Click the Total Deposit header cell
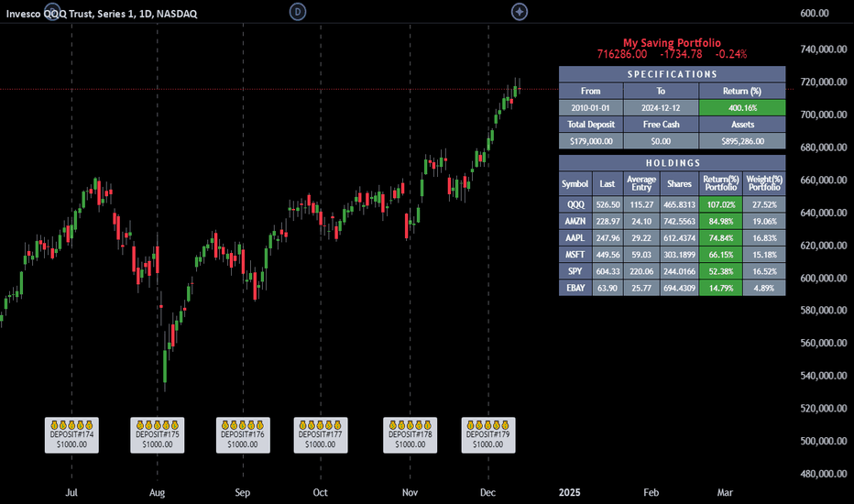 click(591, 125)
